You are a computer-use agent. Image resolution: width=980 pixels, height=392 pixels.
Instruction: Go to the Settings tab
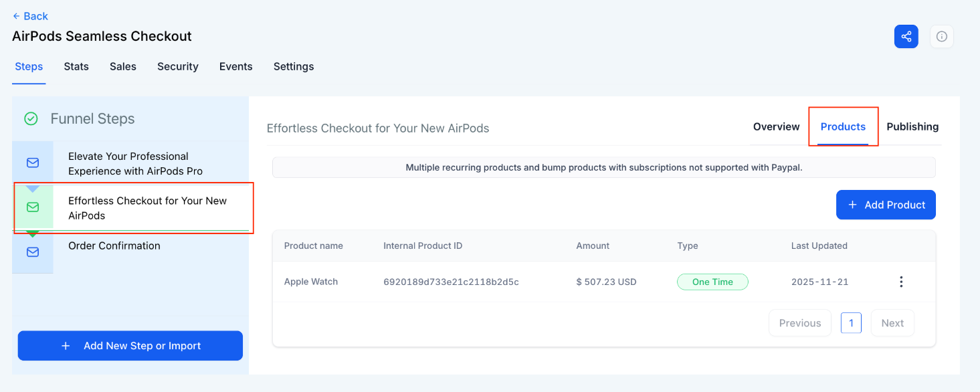click(294, 66)
